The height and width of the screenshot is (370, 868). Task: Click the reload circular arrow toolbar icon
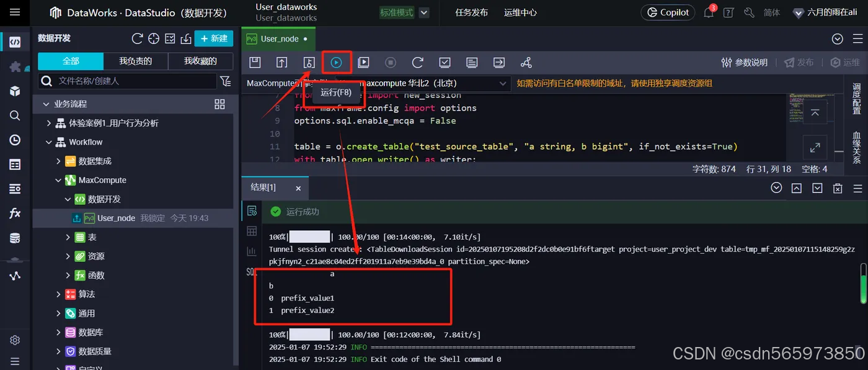[x=418, y=62]
